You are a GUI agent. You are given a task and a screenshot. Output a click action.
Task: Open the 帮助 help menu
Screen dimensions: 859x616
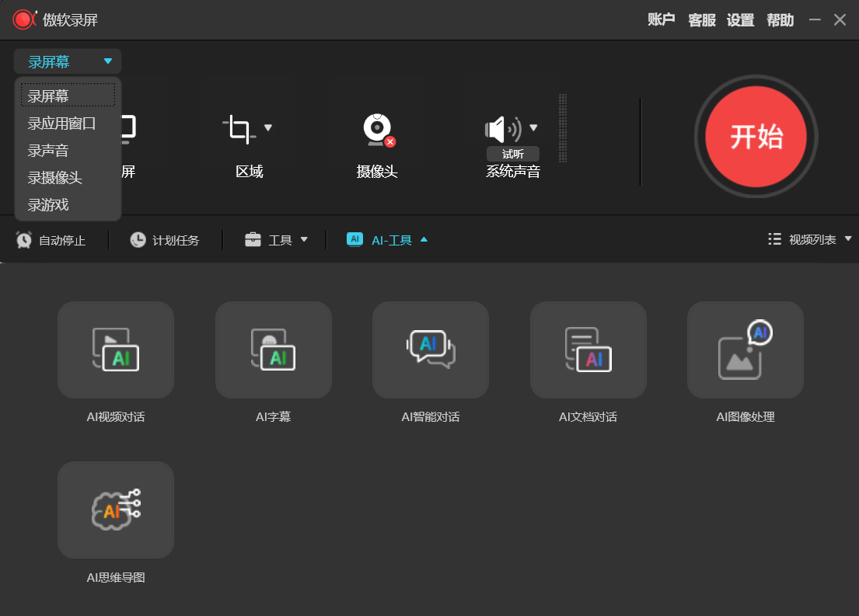pyautogui.click(x=780, y=20)
